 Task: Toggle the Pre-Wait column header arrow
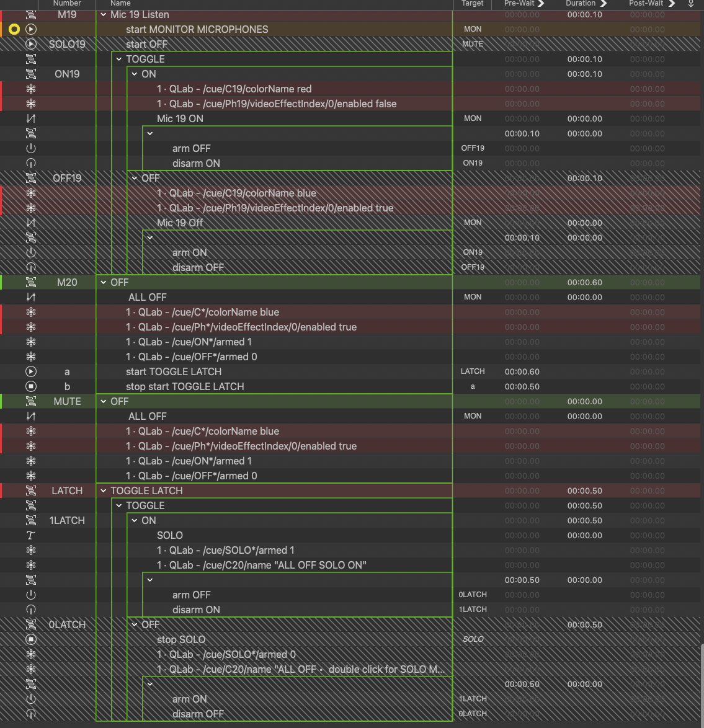[x=541, y=4]
